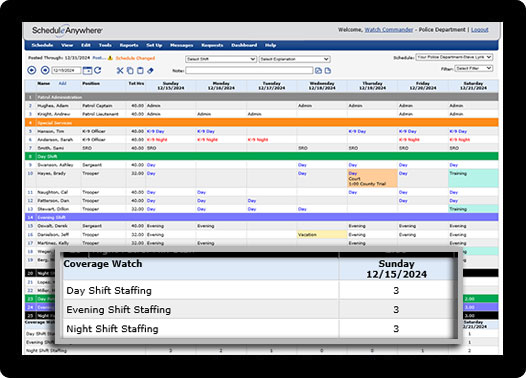Click the Post... link
526x378 pixels.
tap(99, 58)
